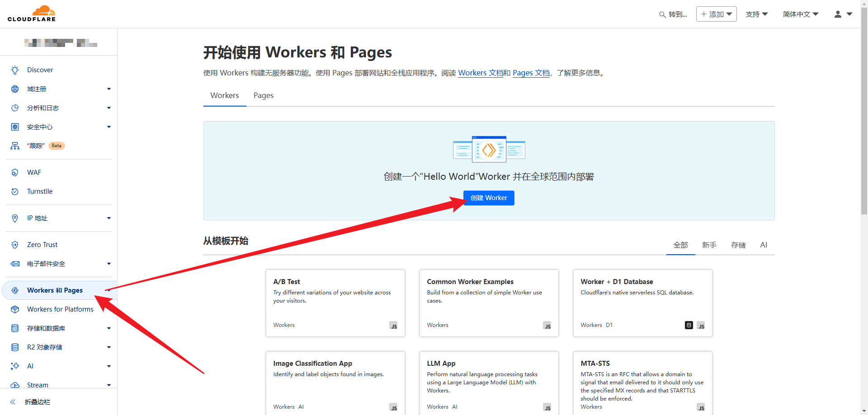Switch to the Workers tab
Image resolution: width=868 pixels, height=415 pixels.
click(225, 95)
